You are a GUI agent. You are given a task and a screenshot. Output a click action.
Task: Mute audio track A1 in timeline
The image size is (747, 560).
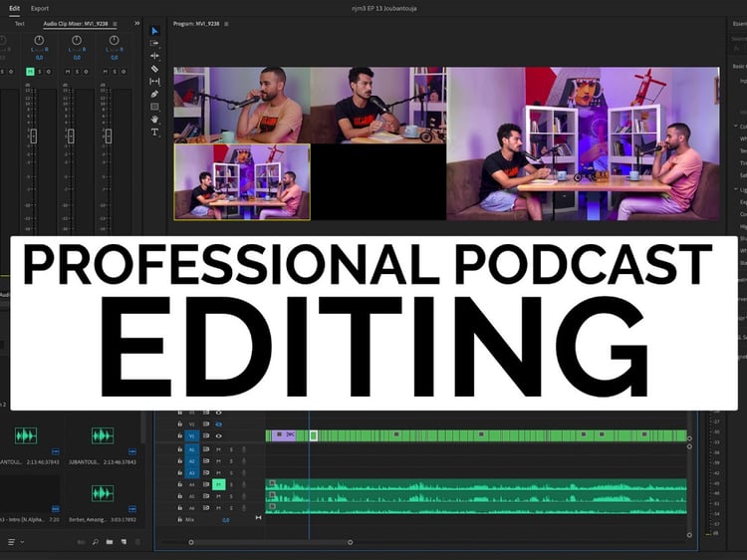[x=219, y=449]
